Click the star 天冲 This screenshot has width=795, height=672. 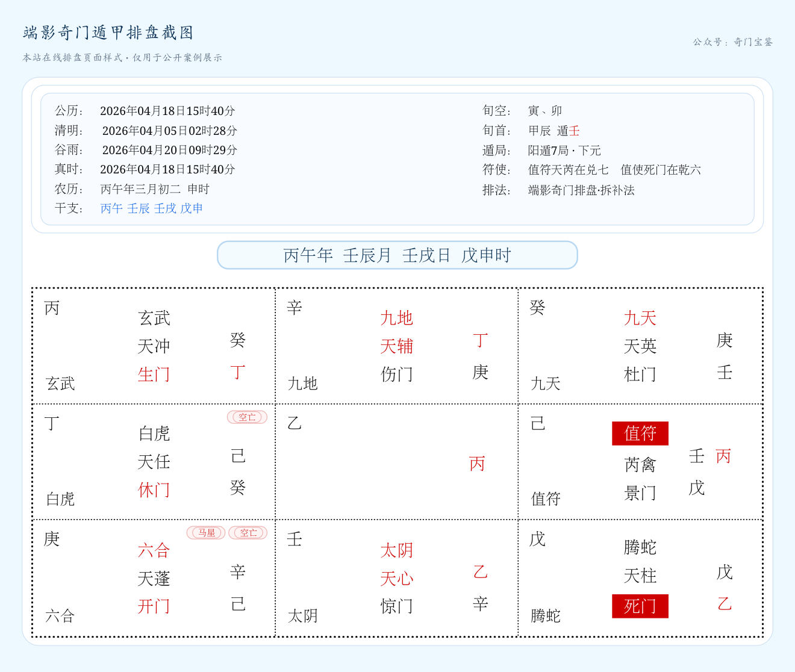(x=154, y=346)
